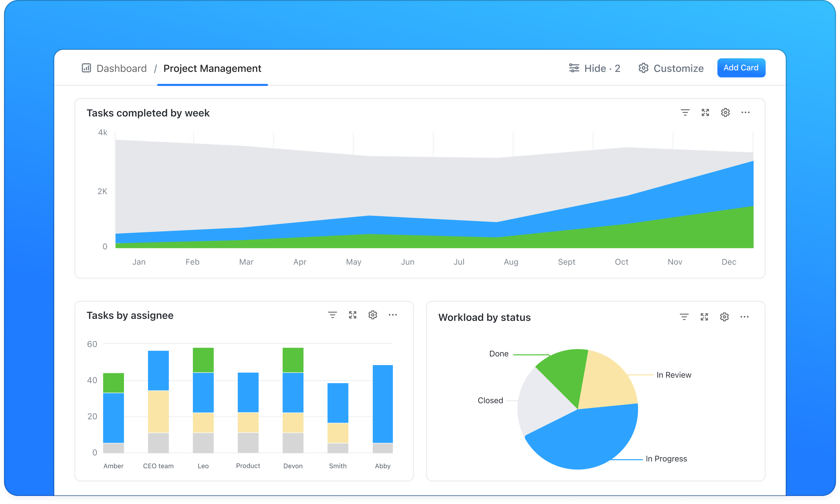Click the Tasks completed by week title

tap(148, 113)
